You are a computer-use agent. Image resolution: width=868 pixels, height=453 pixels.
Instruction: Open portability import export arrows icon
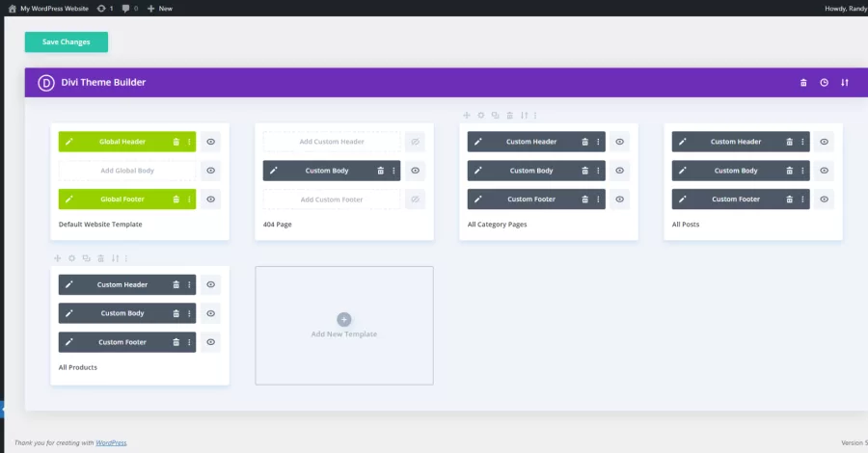pos(845,83)
